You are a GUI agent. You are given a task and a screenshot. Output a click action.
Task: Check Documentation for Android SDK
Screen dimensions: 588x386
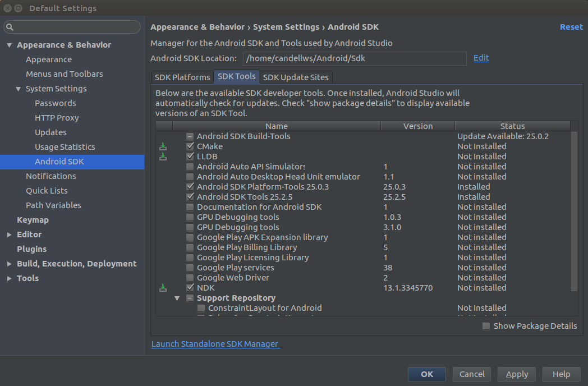tap(190, 207)
